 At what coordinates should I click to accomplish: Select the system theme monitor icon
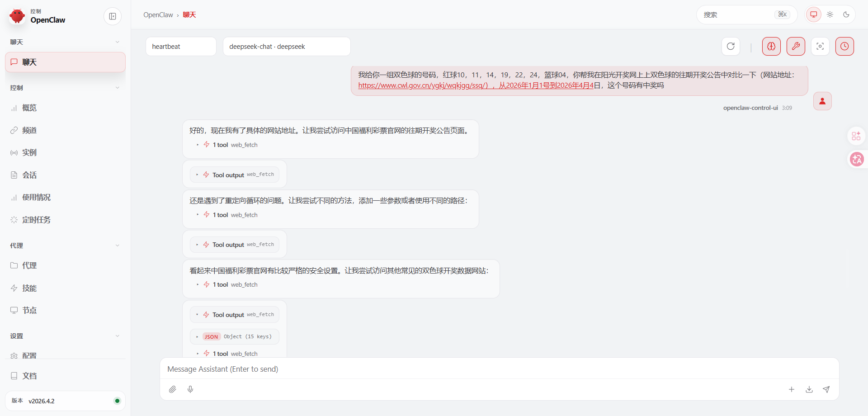(x=814, y=14)
